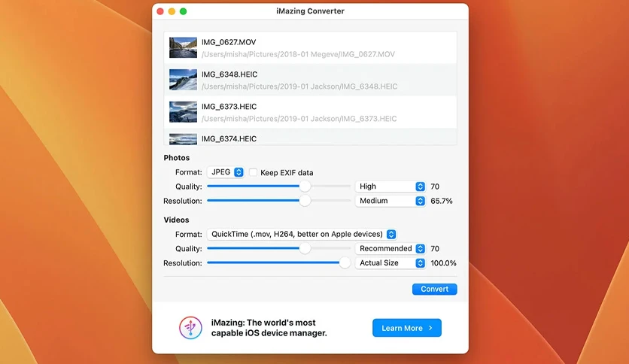The width and height of the screenshot is (629, 364).
Task: Click the Convert button
Action: (x=434, y=289)
